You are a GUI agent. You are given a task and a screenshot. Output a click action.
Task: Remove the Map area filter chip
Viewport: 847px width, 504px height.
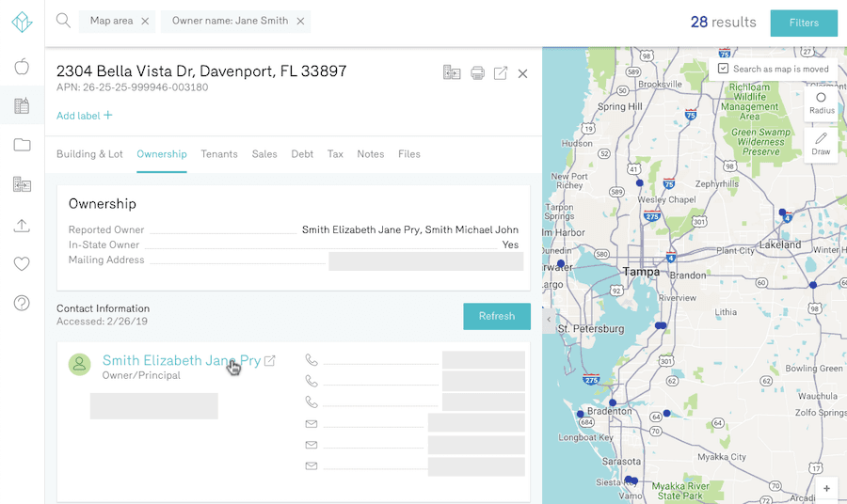(145, 22)
